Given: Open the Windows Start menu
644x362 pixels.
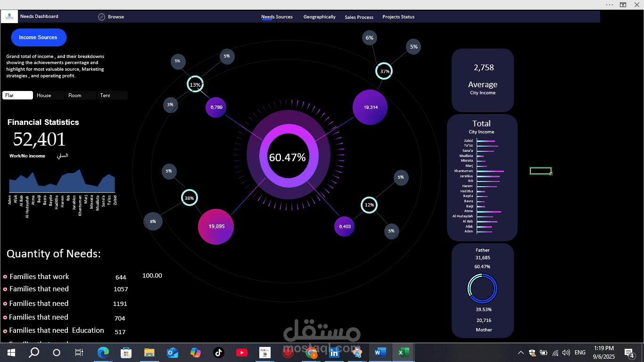Looking at the screenshot, I should pyautogui.click(x=11, y=352).
